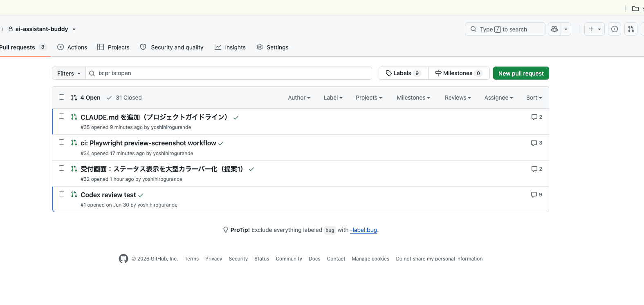Open the repository Settings tab

click(272, 47)
